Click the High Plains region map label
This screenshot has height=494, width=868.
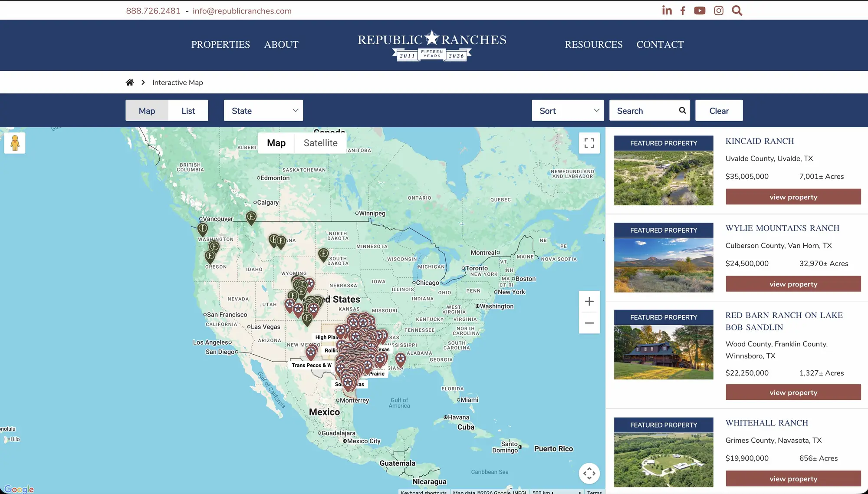tap(325, 337)
